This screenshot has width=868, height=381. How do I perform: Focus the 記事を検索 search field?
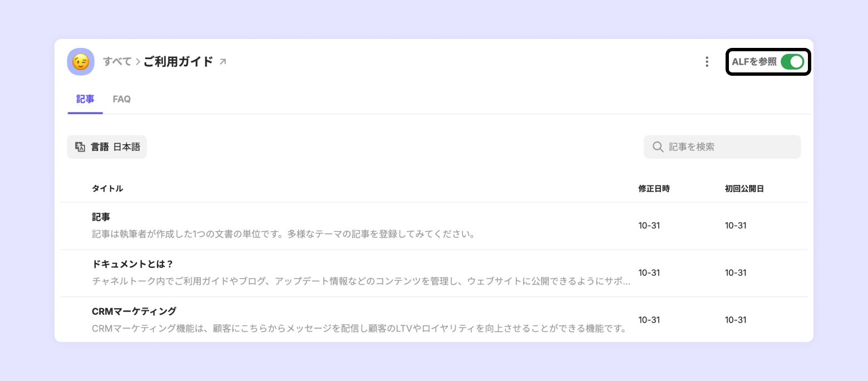(x=722, y=147)
